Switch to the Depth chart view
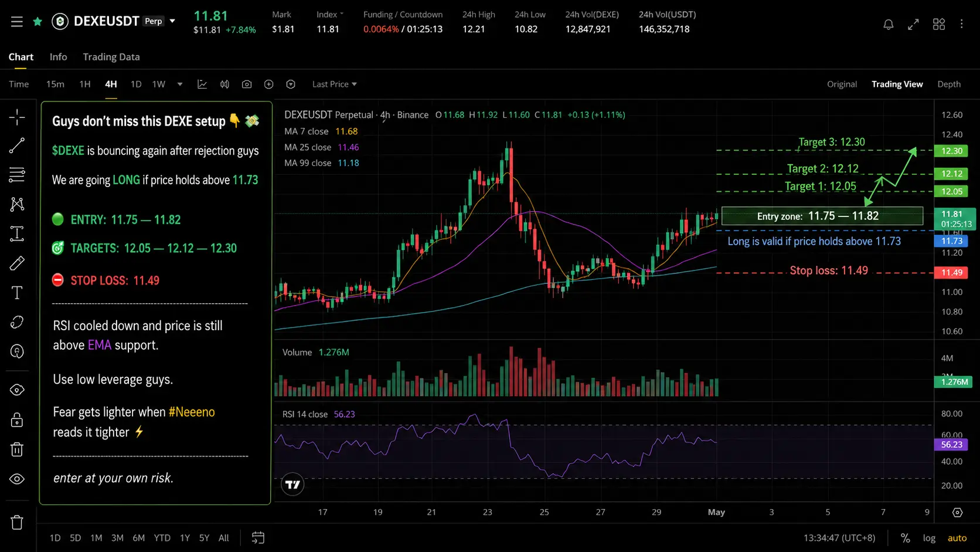 (x=949, y=84)
